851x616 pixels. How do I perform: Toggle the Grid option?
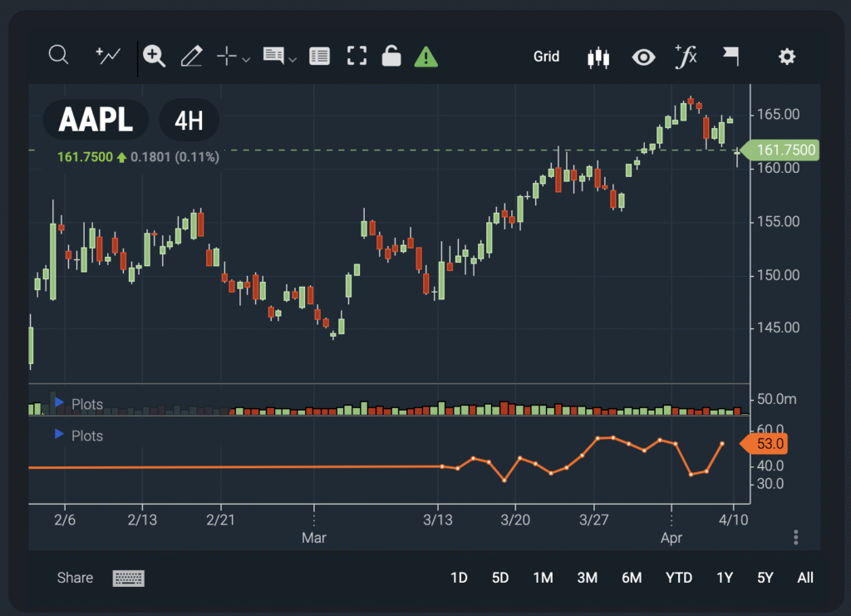point(546,57)
